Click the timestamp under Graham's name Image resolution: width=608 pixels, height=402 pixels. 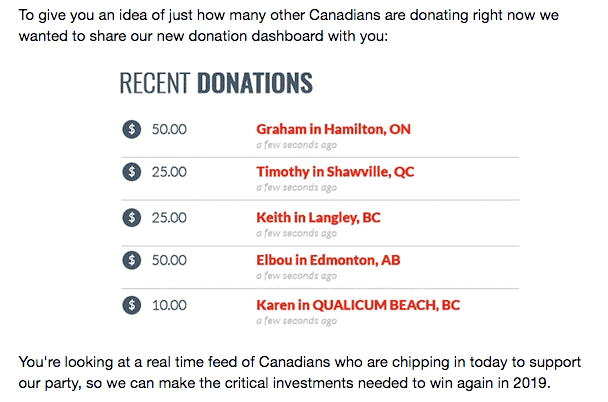tap(297, 145)
